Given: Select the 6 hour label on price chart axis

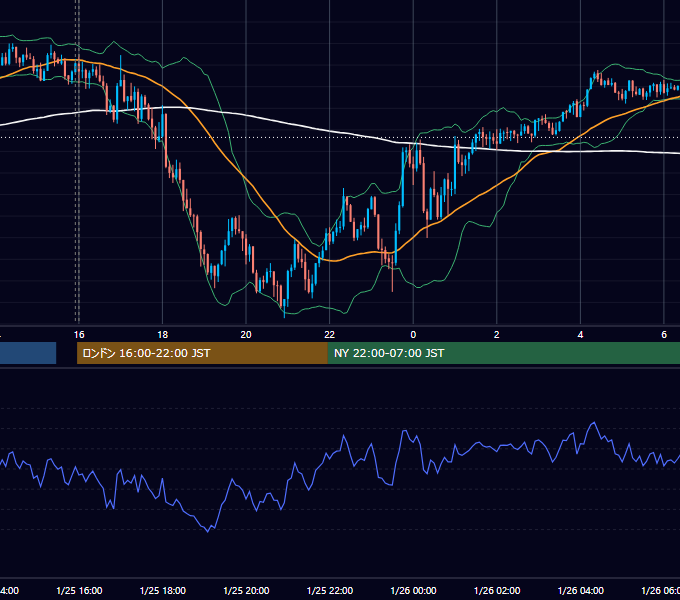Looking at the screenshot, I should (664, 335).
